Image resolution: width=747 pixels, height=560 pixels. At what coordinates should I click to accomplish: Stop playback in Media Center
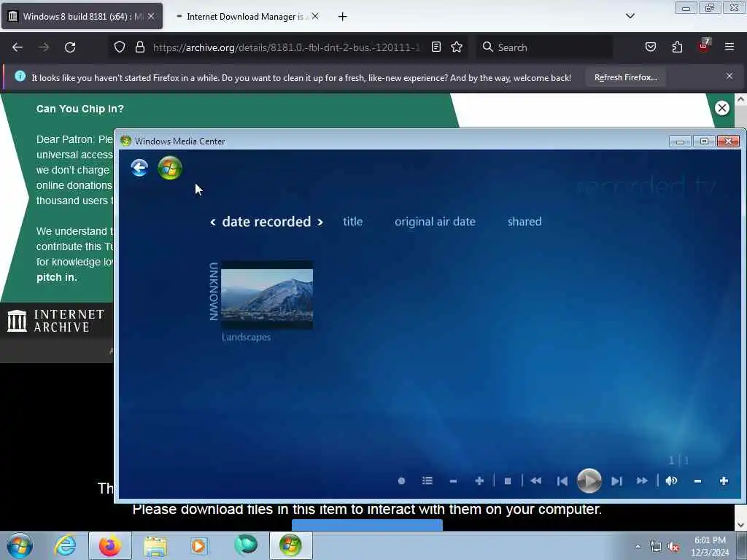508,481
